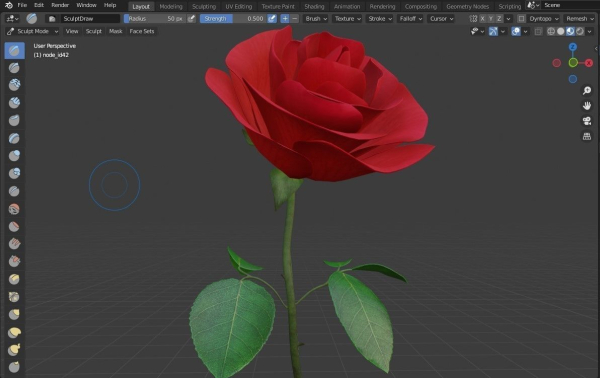Select the Clay brush tool
Viewport: 600px width, 378px height.
tap(14, 85)
